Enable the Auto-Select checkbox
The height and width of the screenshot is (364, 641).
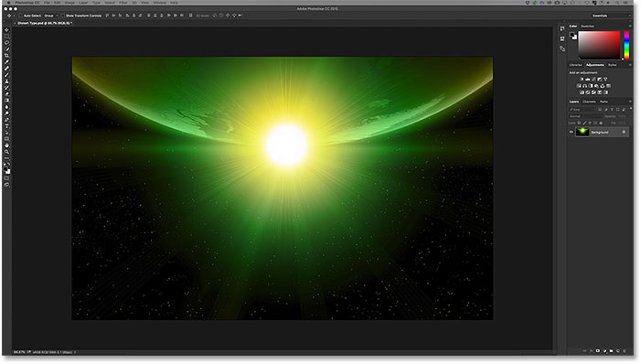click(x=21, y=16)
